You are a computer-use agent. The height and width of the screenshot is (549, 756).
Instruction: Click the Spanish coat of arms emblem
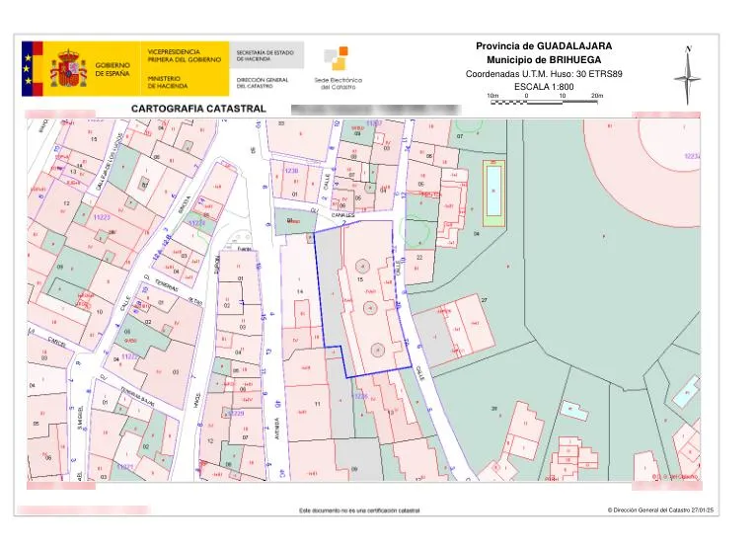click(68, 68)
